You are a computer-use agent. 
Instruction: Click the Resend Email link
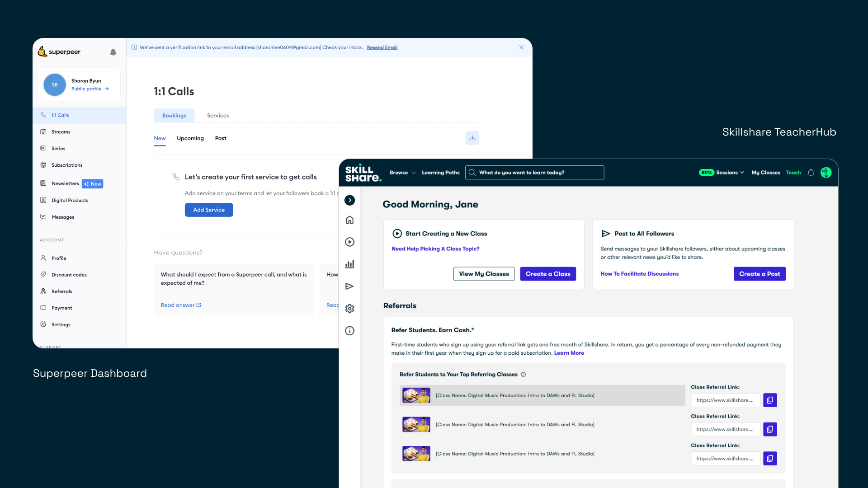tap(382, 47)
